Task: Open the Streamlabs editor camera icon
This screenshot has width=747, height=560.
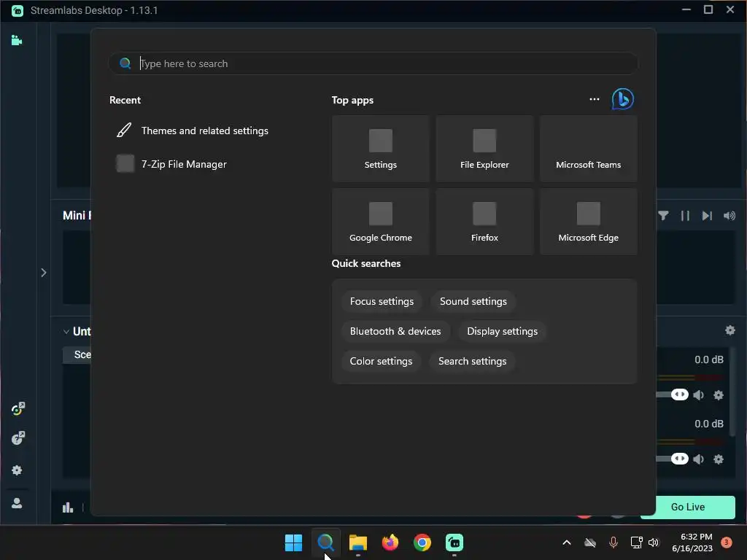Action: (17, 41)
